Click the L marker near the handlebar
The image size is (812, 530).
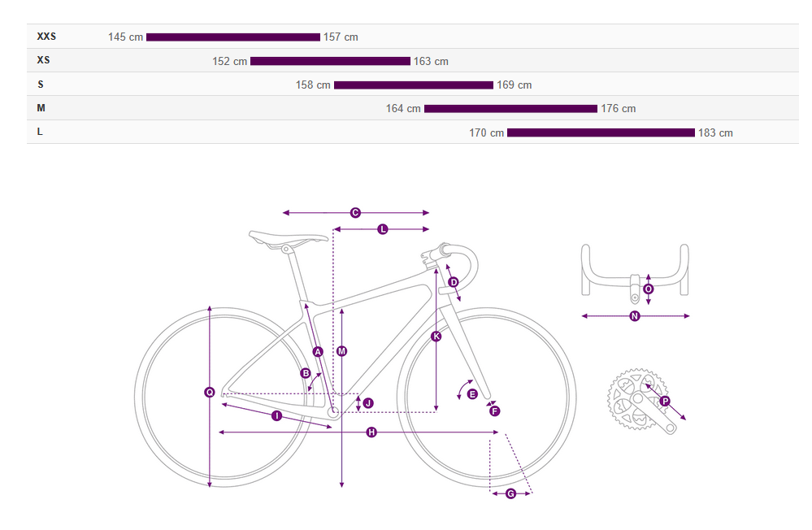383,229
